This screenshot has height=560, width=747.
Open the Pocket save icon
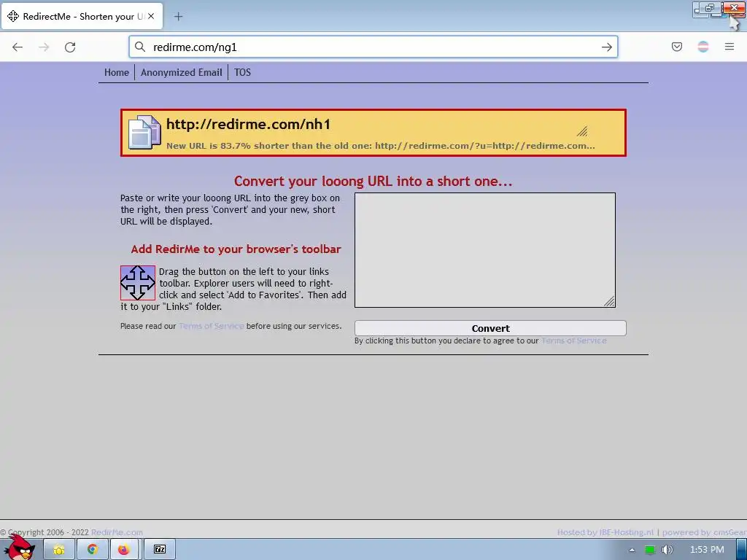point(677,47)
